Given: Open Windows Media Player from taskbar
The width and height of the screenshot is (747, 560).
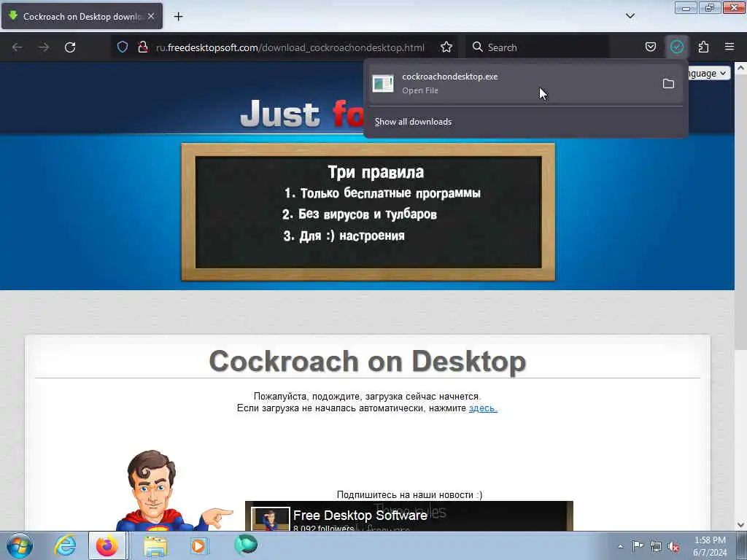Looking at the screenshot, I should [198, 545].
